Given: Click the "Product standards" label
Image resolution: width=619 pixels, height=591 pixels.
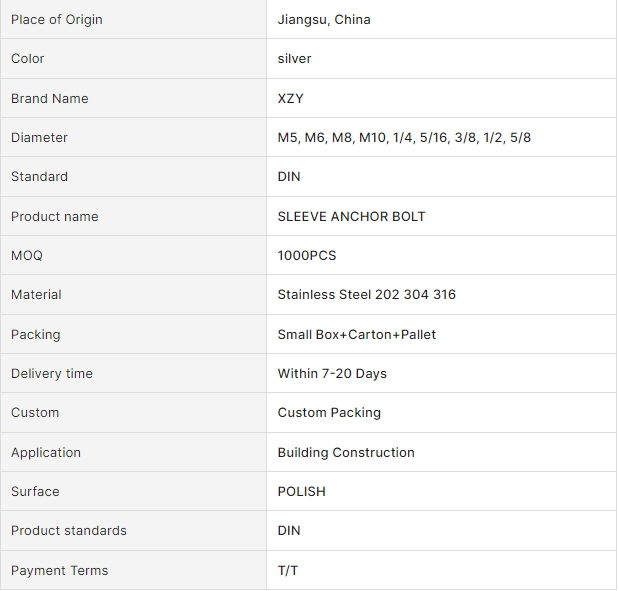Looking at the screenshot, I should [x=69, y=531].
